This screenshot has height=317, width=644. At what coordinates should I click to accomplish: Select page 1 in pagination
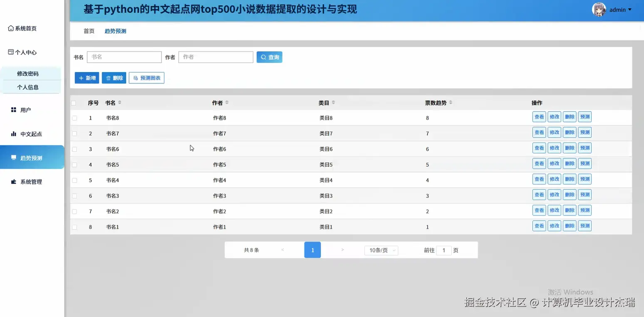pyautogui.click(x=312, y=250)
